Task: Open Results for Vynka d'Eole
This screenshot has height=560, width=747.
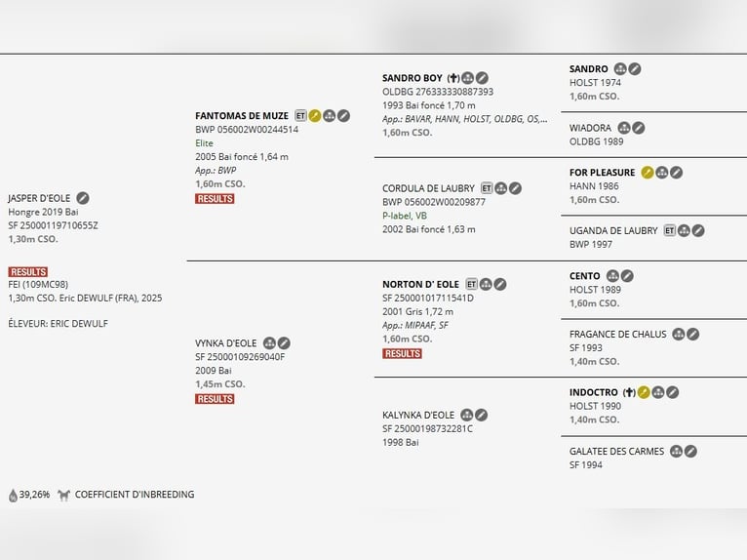Action: coord(215,399)
